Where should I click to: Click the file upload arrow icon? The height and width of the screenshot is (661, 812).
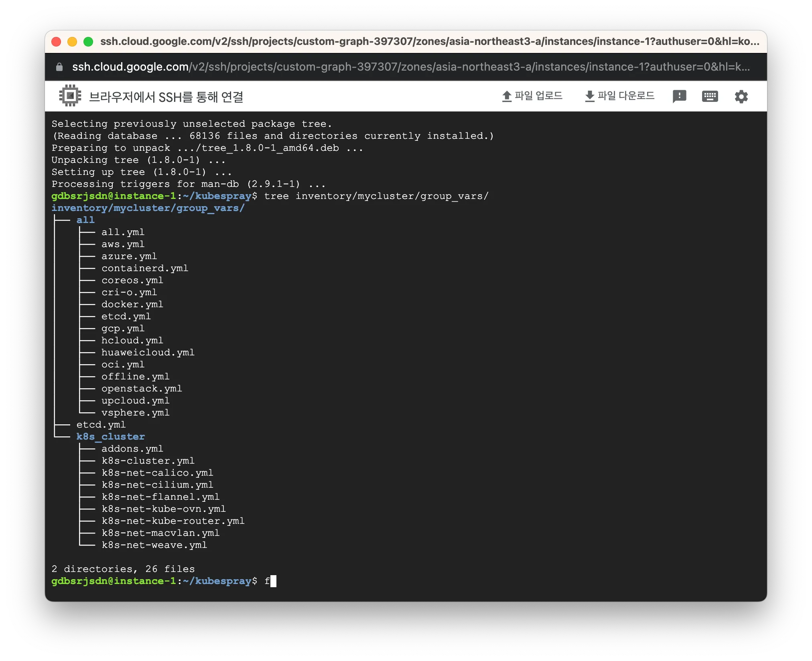(507, 96)
